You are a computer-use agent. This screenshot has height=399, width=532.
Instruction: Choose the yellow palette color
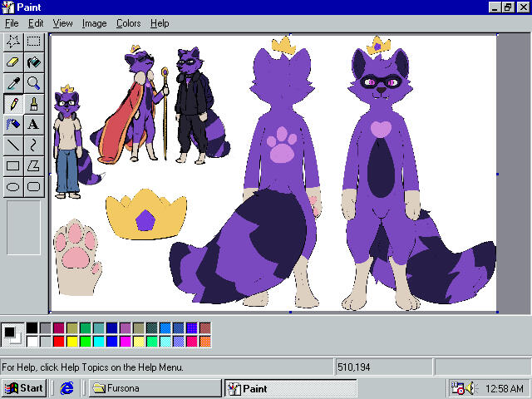click(71, 341)
